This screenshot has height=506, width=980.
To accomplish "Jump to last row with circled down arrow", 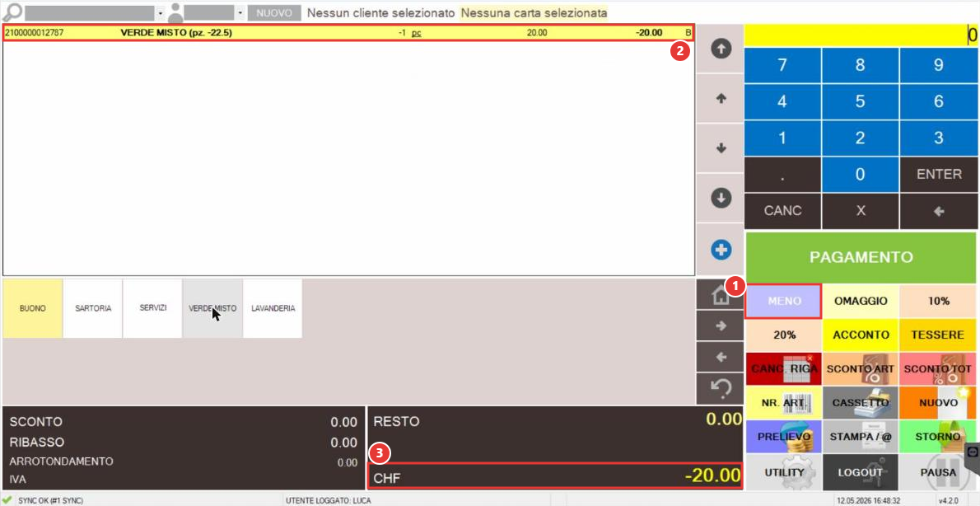I will (721, 199).
